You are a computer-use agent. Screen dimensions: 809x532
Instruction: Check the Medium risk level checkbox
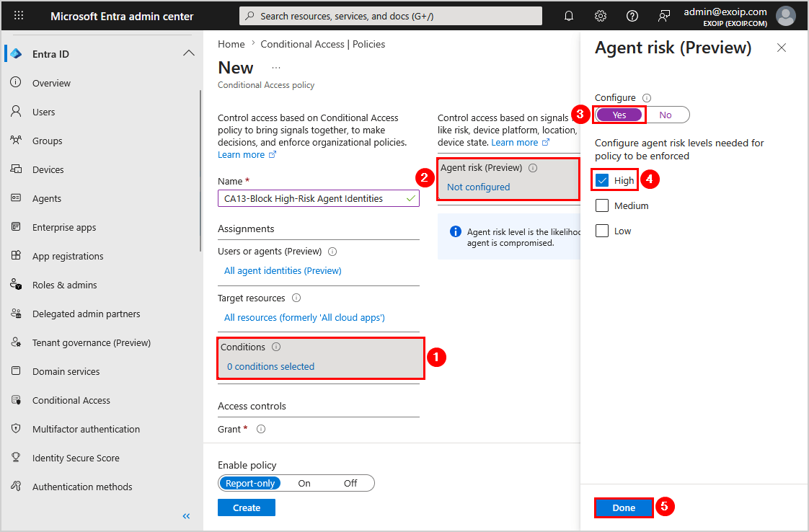point(602,205)
